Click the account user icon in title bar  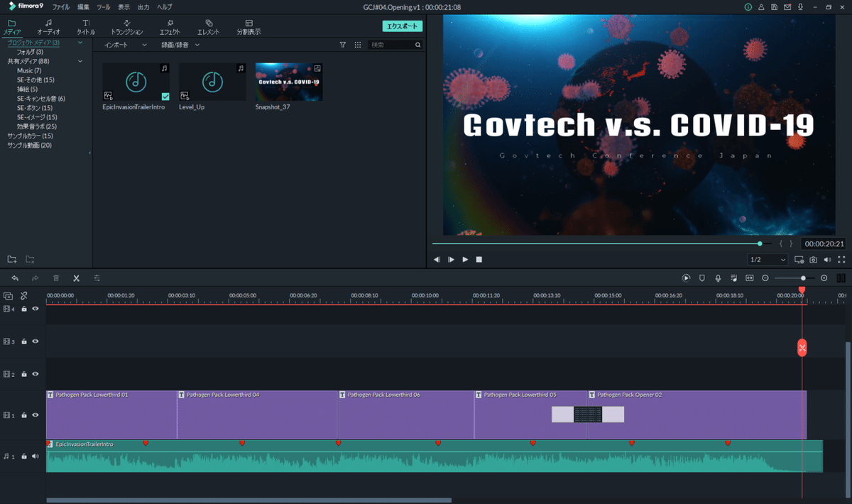[761, 7]
